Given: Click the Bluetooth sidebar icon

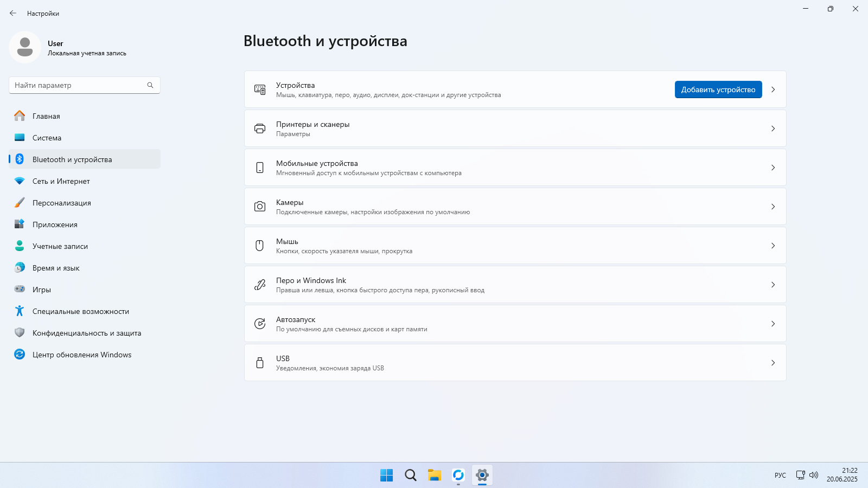Looking at the screenshot, I should (20, 159).
